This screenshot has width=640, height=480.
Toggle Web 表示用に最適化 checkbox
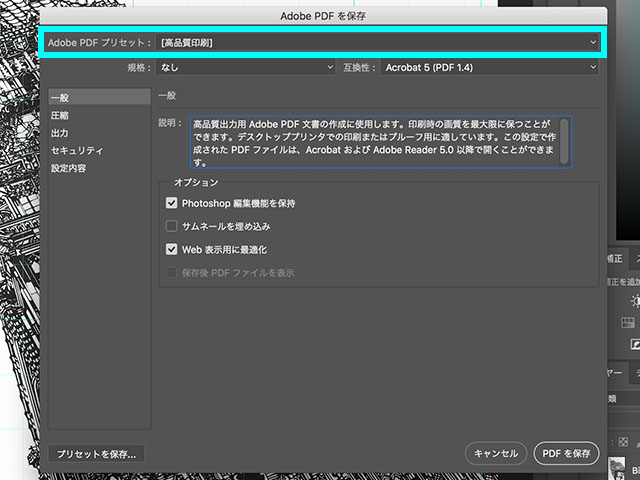click(171, 249)
